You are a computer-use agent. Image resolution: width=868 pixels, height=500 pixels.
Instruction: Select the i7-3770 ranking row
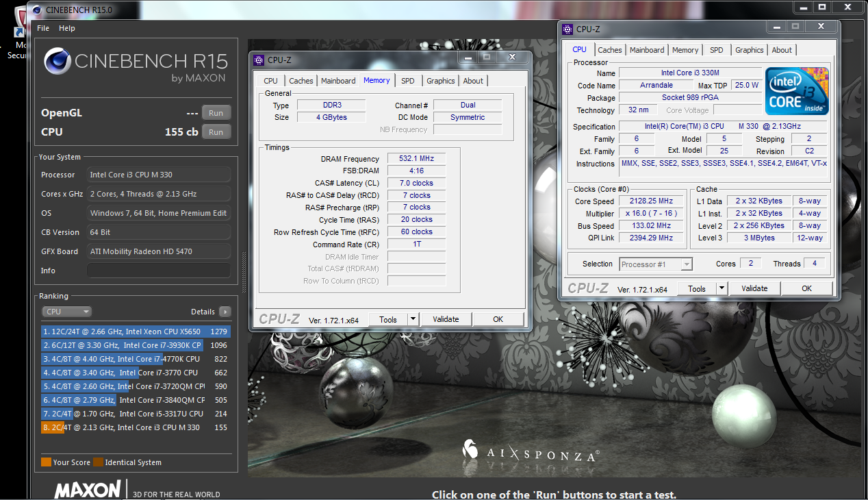pos(136,373)
